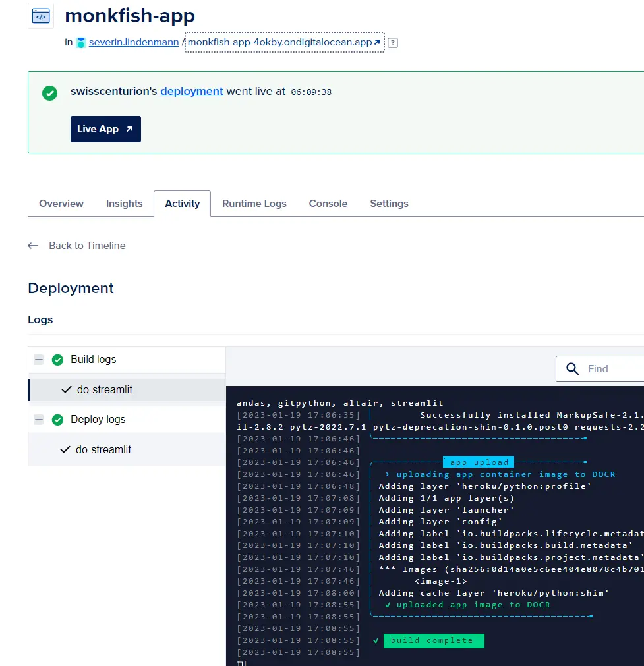
Task: Open the severin.lindenmann project link
Action: click(x=133, y=42)
